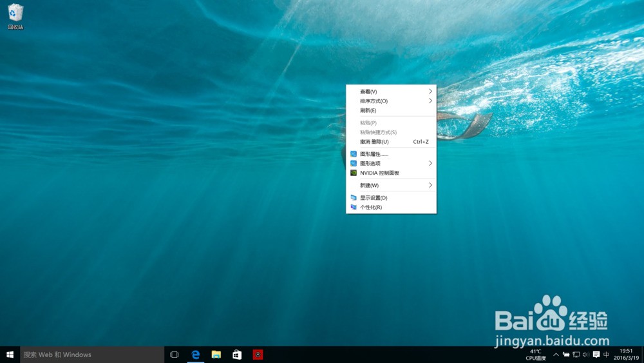Open File Explorer from the taskbar
Image resolution: width=644 pixels, height=363 pixels.
(216, 355)
